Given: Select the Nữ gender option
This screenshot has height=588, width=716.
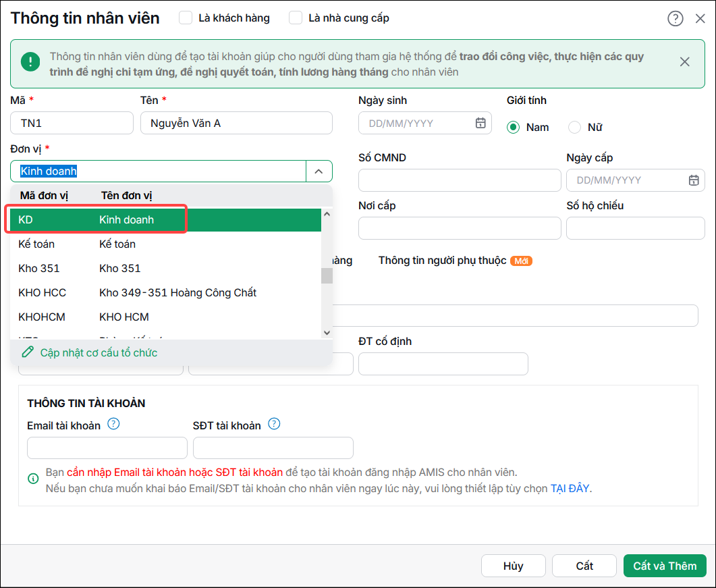Looking at the screenshot, I should (x=574, y=127).
